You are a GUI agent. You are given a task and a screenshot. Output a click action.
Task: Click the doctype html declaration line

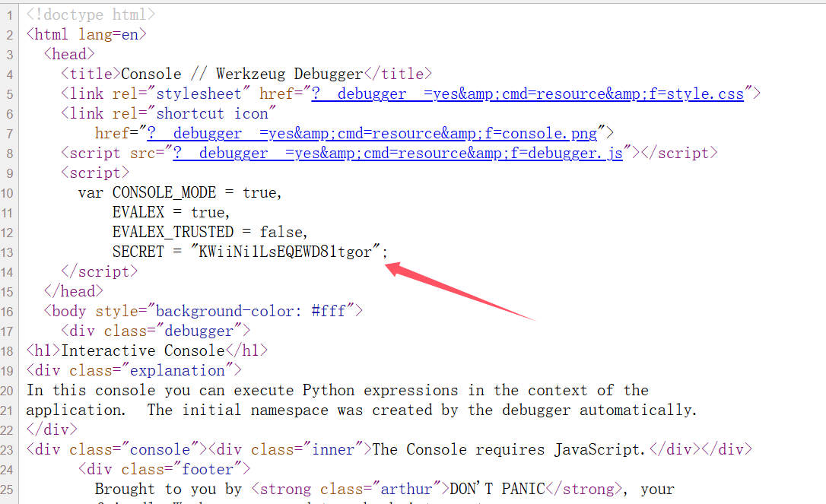point(91,14)
